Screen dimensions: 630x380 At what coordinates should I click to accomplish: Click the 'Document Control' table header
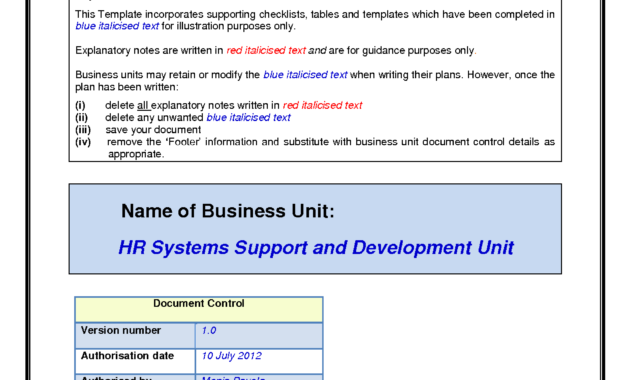click(199, 309)
